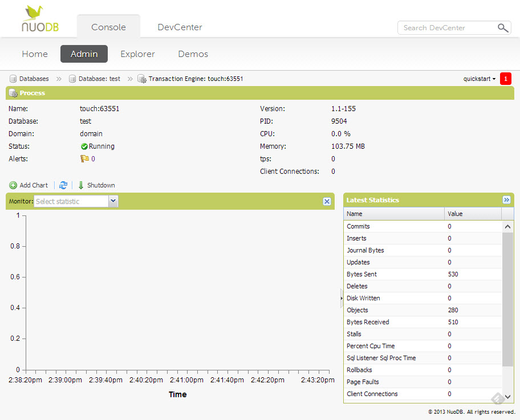Select the Sql Listener Sql Proc Time row
Viewport: 520px width, 420px height.
[423, 358]
